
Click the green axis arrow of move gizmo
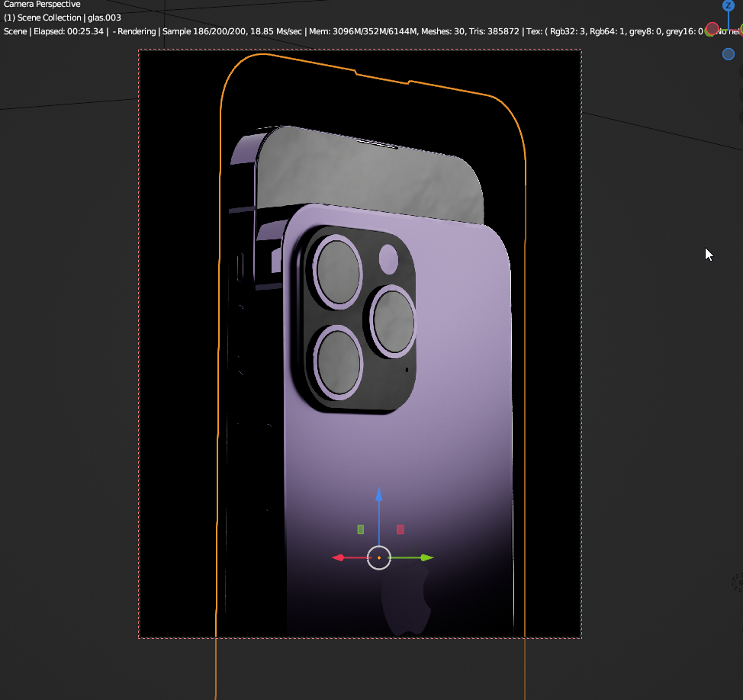[x=426, y=557]
